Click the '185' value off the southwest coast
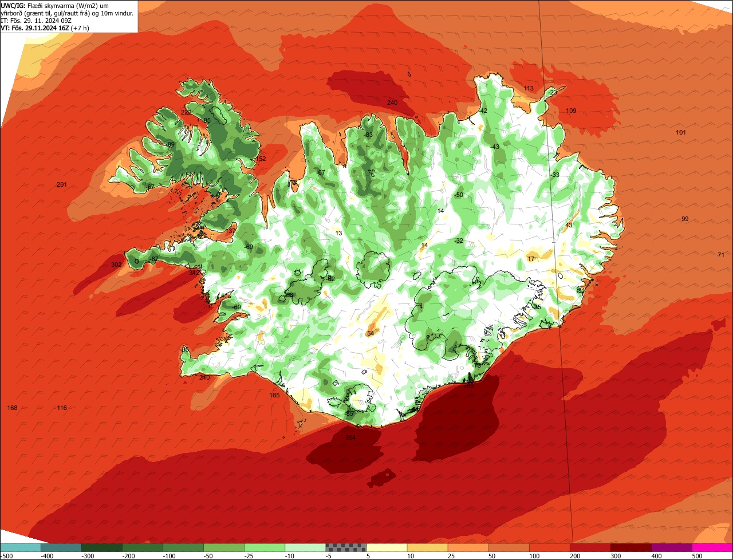Viewport: 733px width, 560px height. pos(274,395)
